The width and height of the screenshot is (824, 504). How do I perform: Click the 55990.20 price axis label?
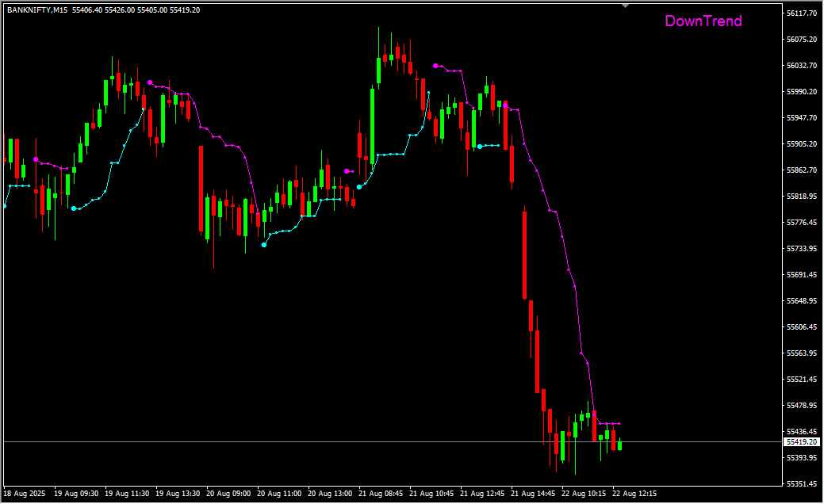click(802, 92)
